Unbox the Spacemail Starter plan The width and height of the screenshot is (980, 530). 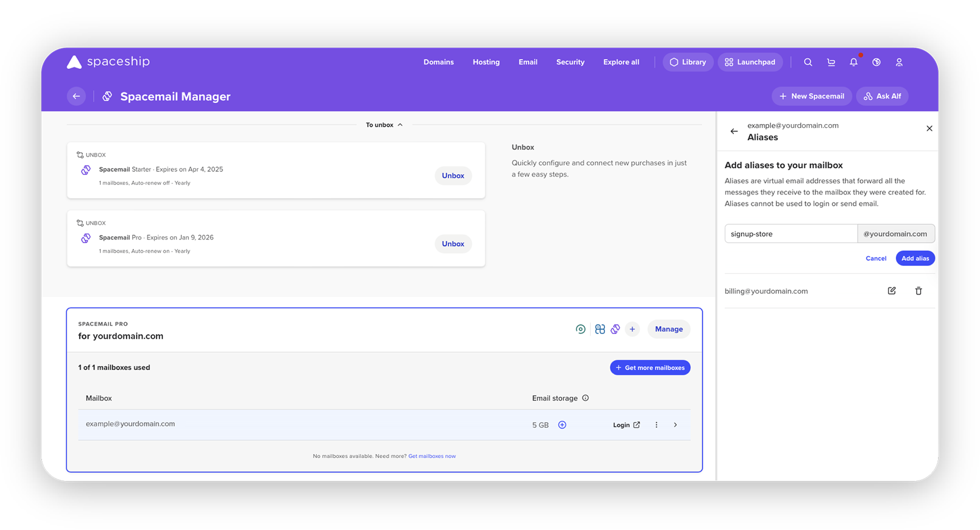coord(453,176)
